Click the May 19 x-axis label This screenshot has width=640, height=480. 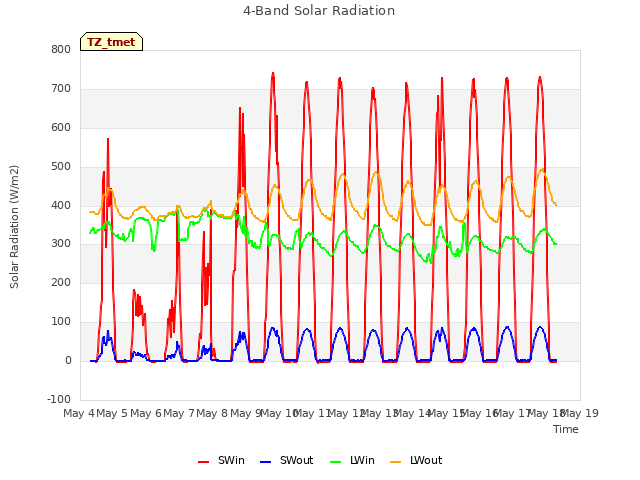coord(580,413)
